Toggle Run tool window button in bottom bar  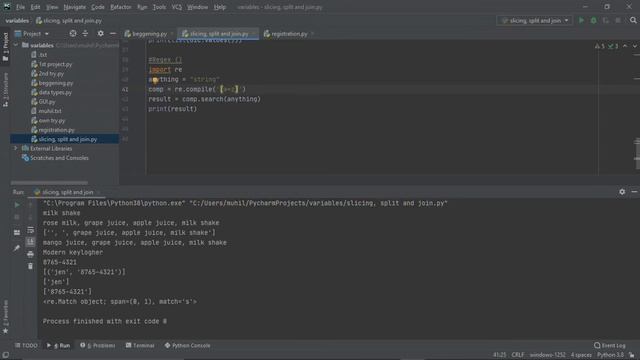pyautogui.click(x=59, y=345)
